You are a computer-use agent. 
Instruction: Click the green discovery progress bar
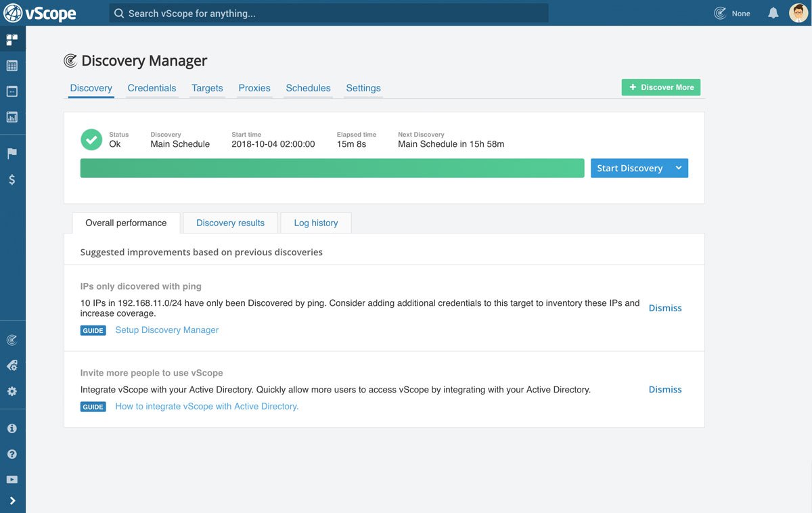(332, 169)
